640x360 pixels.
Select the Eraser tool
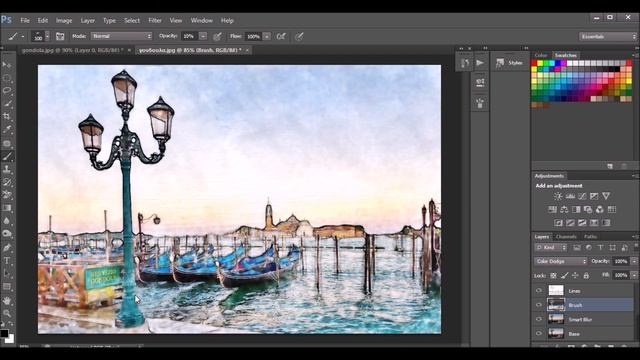click(x=7, y=195)
